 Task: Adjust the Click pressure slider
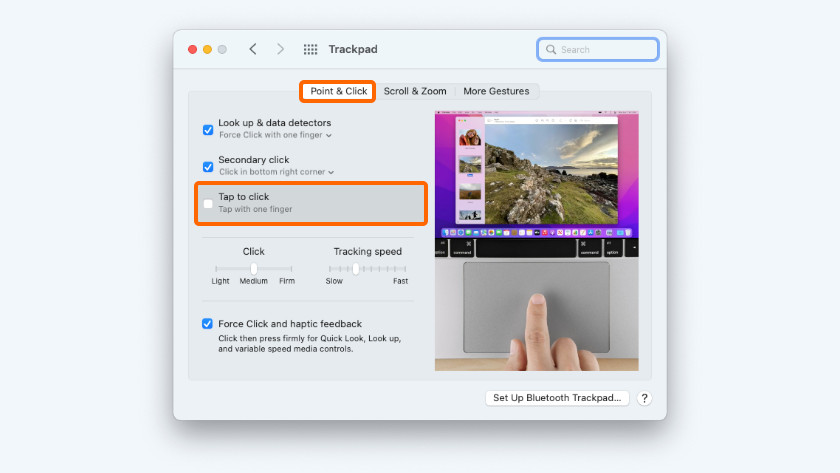coord(254,269)
